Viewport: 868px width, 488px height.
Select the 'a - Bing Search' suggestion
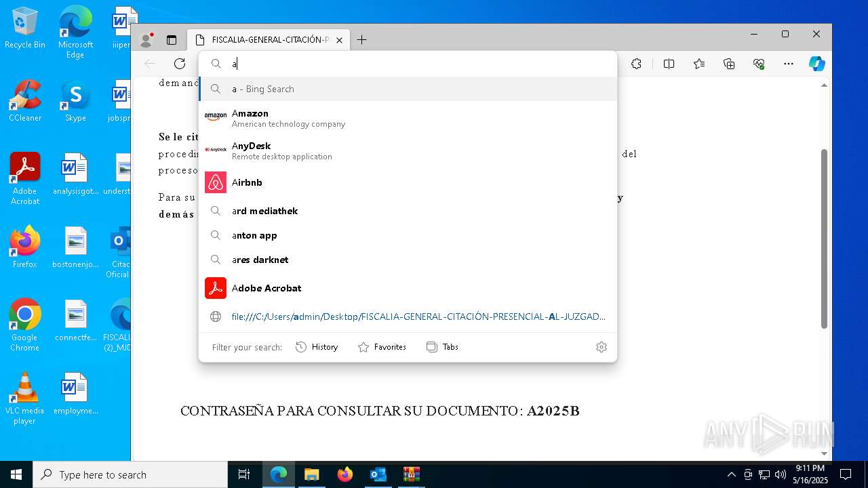[x=408, y=89]
